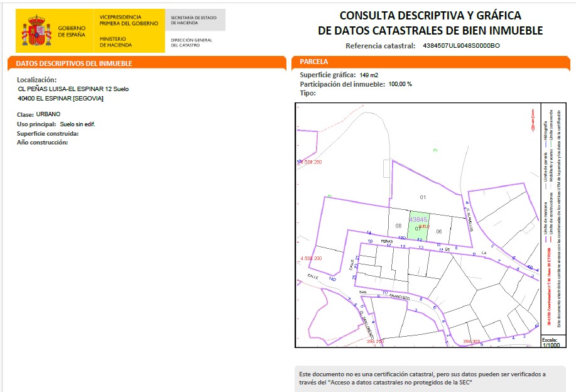Click the 'Referencia catastral:' label
Image resolution: width=576 pixels, height=392 pixels.
point(381,46)
